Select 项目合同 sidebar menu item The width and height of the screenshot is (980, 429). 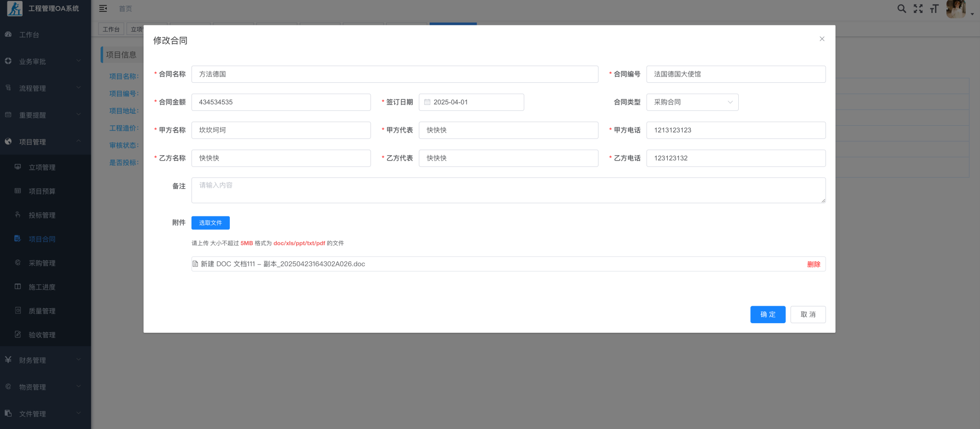(x=42, y=239)
